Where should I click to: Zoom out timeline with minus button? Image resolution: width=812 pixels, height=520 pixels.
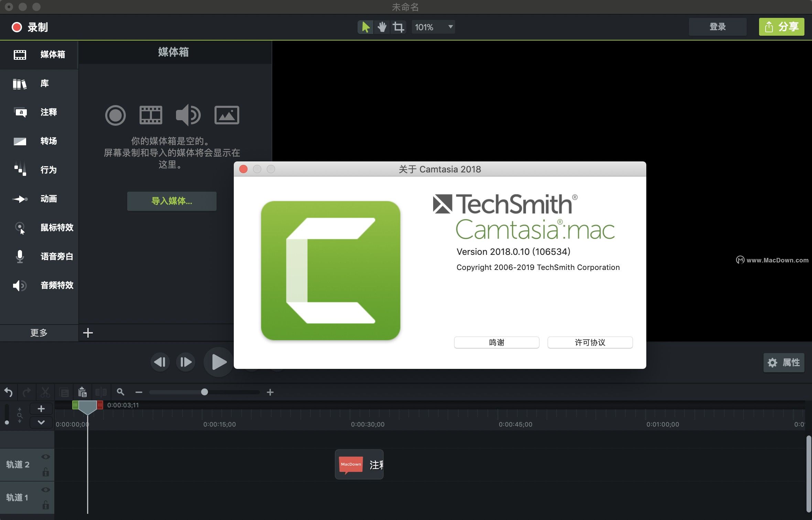click(139, 392)
